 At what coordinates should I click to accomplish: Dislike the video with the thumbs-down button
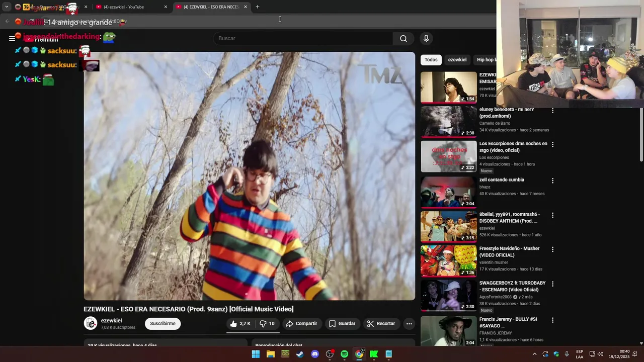coord(267,324)
